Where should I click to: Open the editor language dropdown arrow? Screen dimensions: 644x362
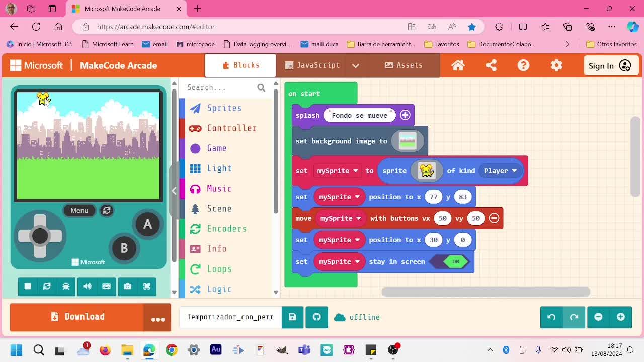[x=356, y=65]
